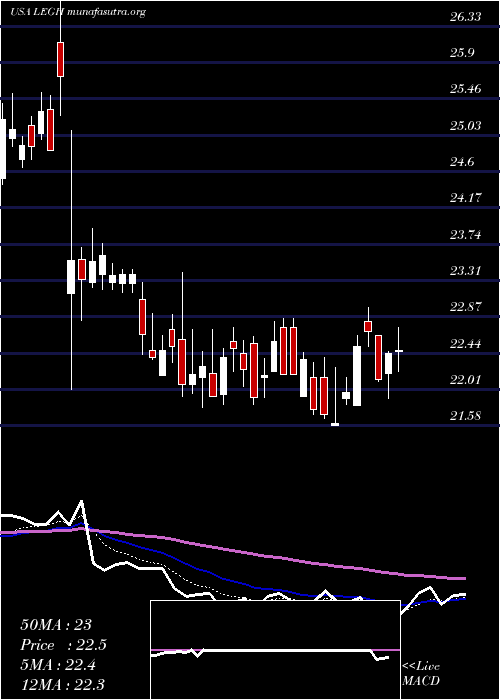Click the 22.44 price axis label
The width and height of the screenshot is (500, 700).
click(465, 343)
